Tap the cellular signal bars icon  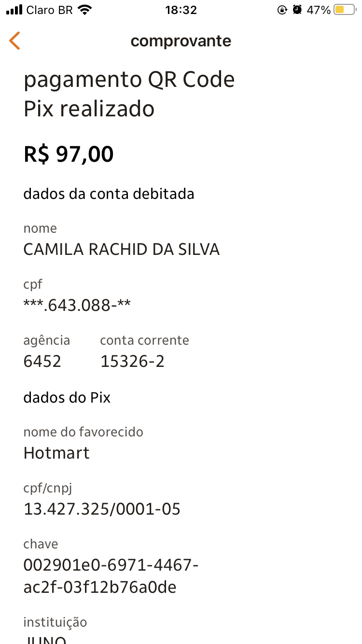14,10
